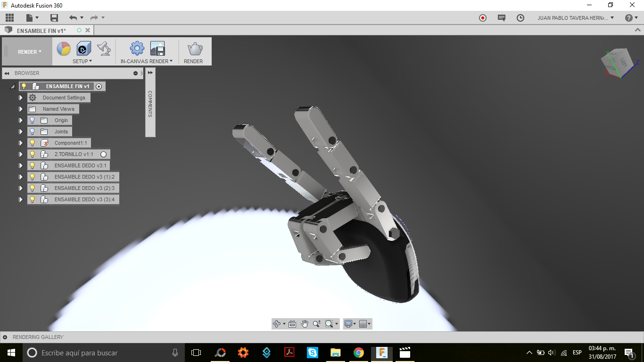
Task: Open the Appearance color sphere tool
Action: tap(63, 49)
